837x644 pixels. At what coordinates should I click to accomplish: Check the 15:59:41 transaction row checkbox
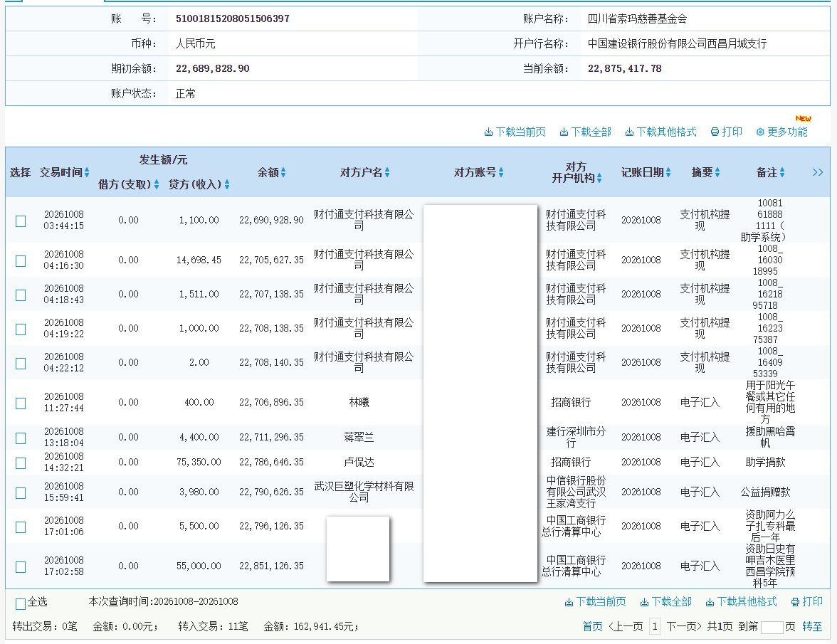21,493
